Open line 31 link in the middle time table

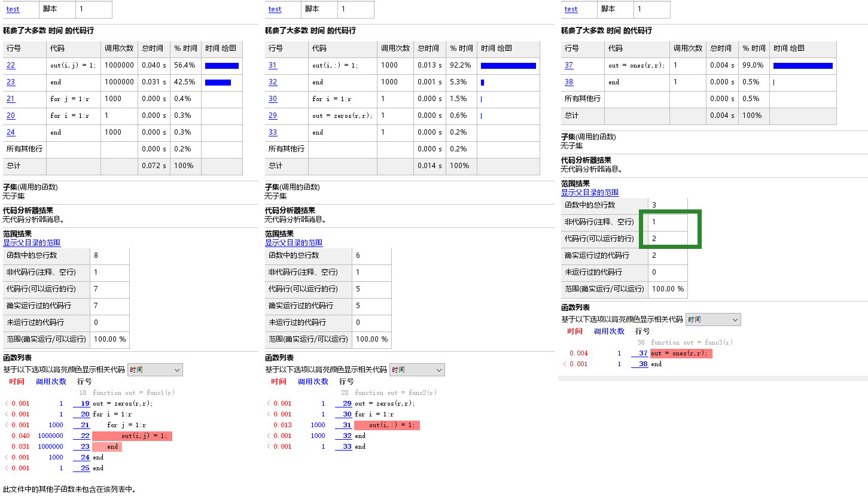(273, 65)
